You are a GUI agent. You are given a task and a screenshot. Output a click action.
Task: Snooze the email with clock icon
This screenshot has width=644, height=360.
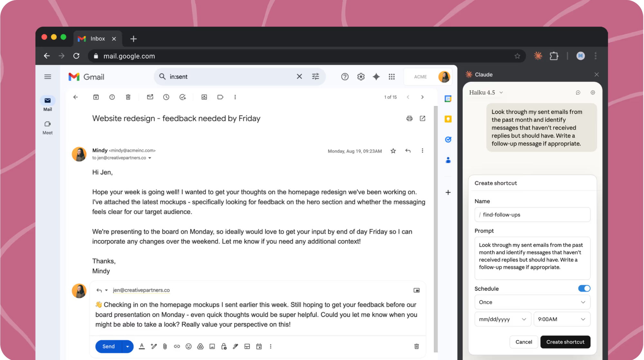pyautogui.click(x=166, y=97)
